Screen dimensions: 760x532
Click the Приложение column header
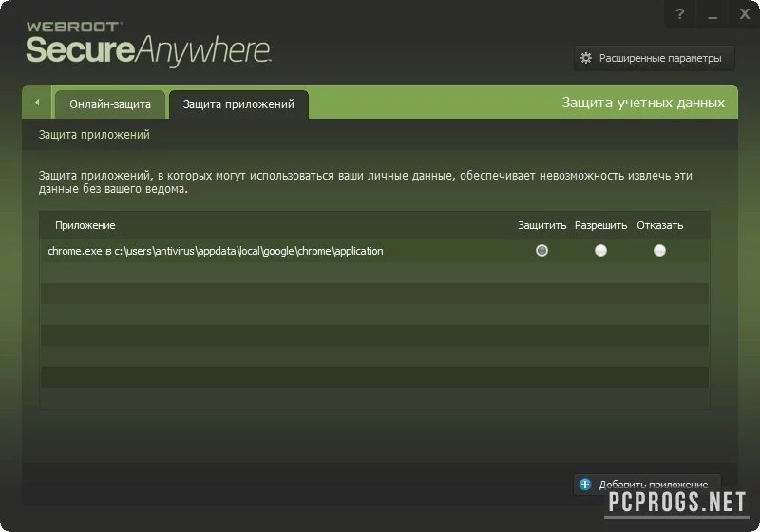tap(85, 225)
